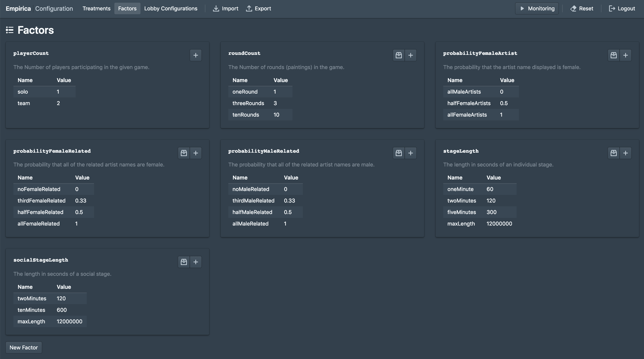Click the tenRounds value row
The height and width of the screenshot is (359, 644).
(260, 115)
